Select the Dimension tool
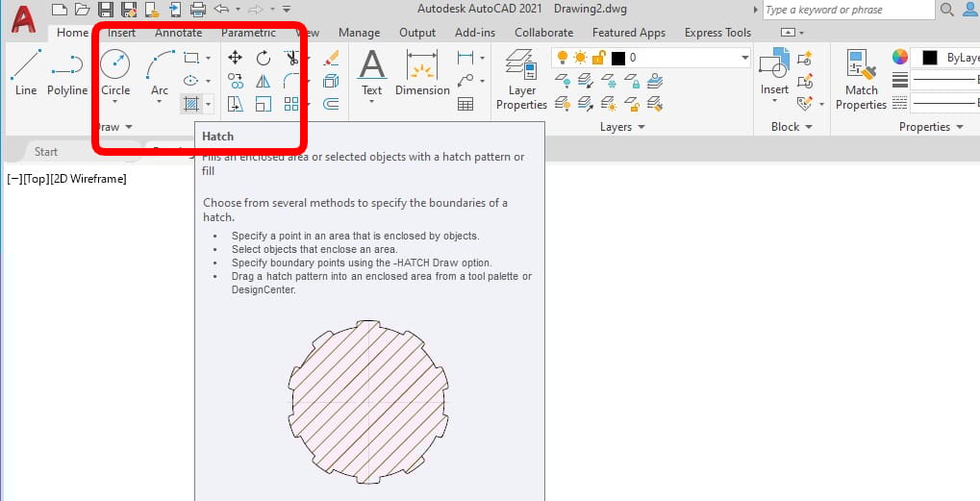The width and height of the screenshot is (980, 501). pos(422,72)
